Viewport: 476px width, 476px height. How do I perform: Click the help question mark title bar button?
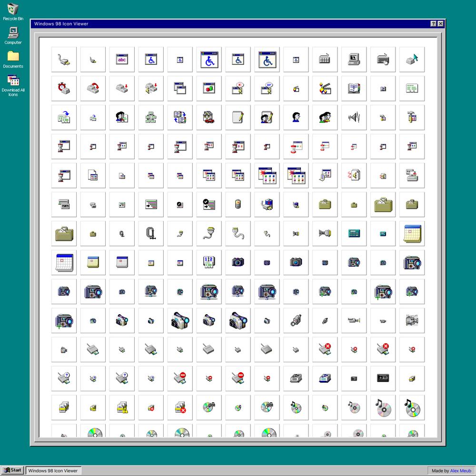tap(434, 24)
